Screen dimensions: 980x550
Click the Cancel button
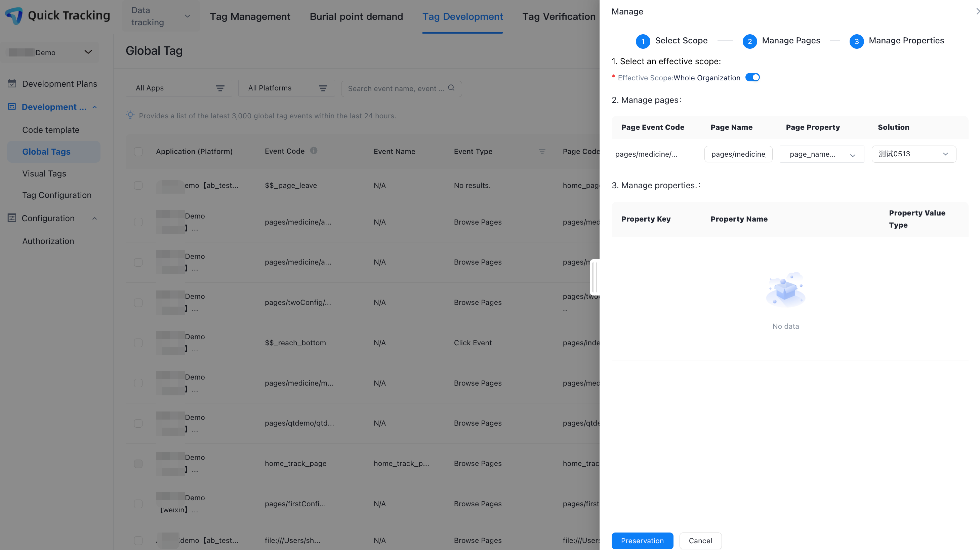tap(700, 541)
